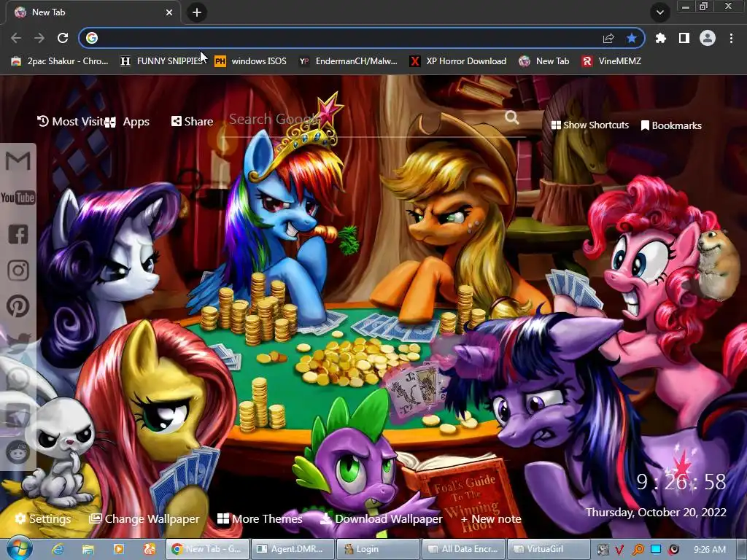Click More Themes

pyautogui.click(x=260, y=518)
